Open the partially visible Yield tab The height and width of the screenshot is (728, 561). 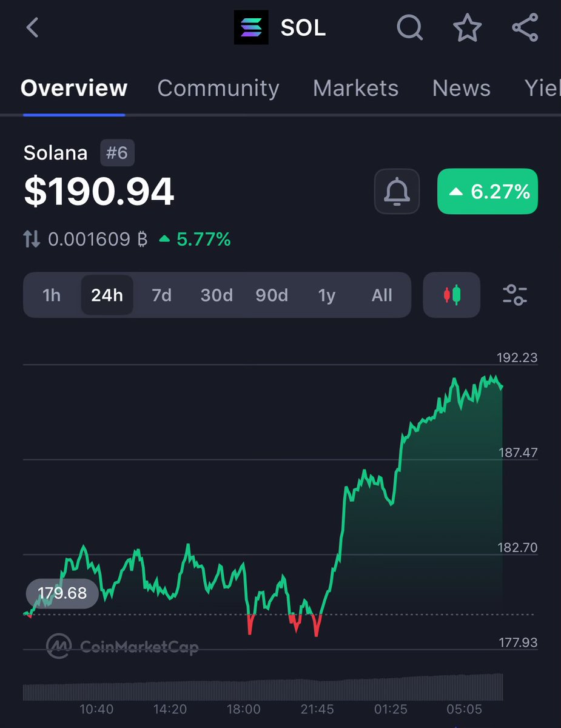click(x=543, y=89)
